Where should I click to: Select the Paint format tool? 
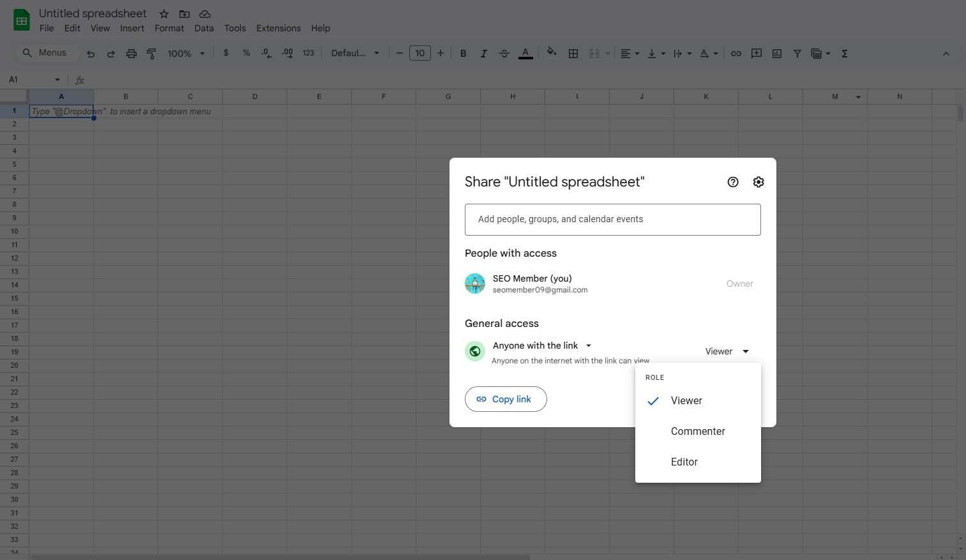[x=152, y=54]
